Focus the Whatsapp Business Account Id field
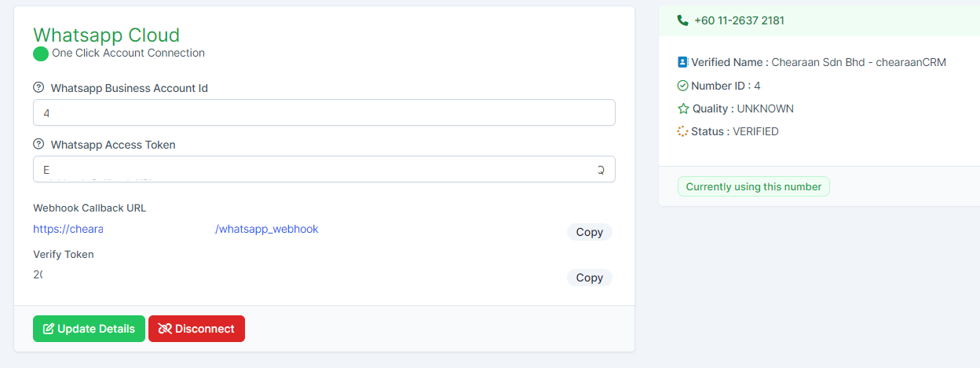 tap(324, 112)
